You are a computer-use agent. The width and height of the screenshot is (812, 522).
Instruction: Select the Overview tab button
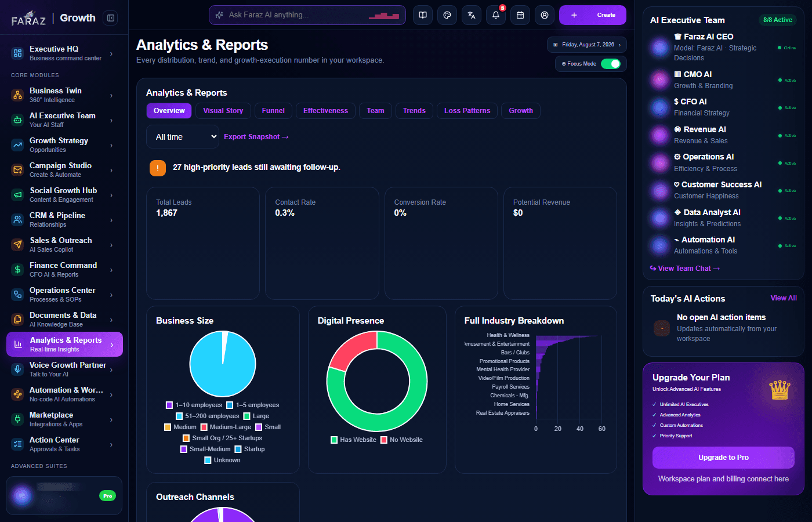(x=169, y=111)
